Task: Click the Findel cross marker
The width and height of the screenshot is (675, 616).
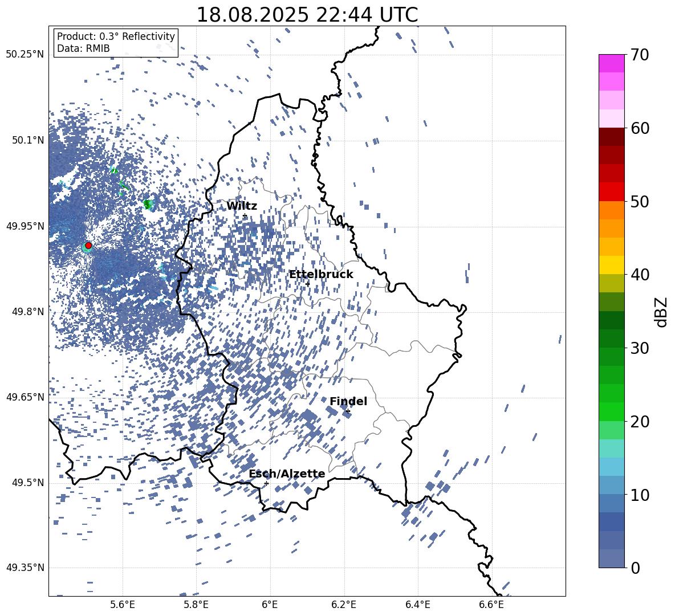Action: point(348,411)
